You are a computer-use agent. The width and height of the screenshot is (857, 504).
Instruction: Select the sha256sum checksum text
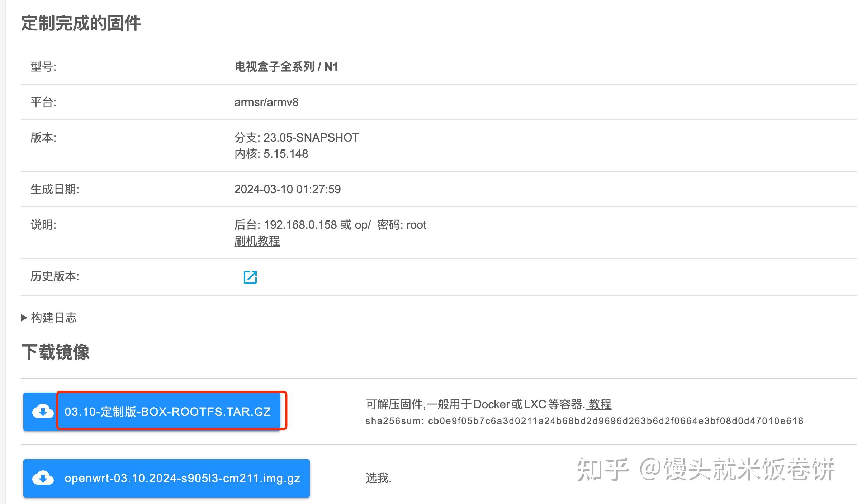coord(584,421)
